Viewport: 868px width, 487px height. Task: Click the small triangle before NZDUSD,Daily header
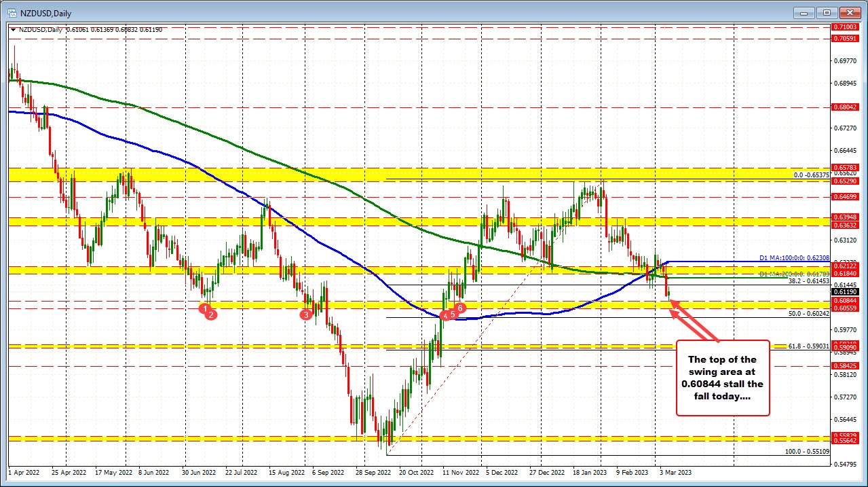coord(12,30)
